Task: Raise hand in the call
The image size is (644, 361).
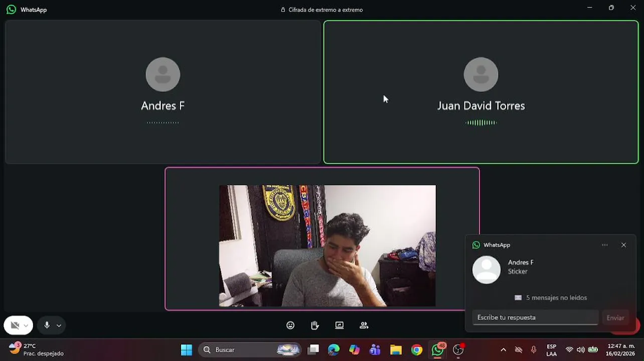Action: coord(315,325)
